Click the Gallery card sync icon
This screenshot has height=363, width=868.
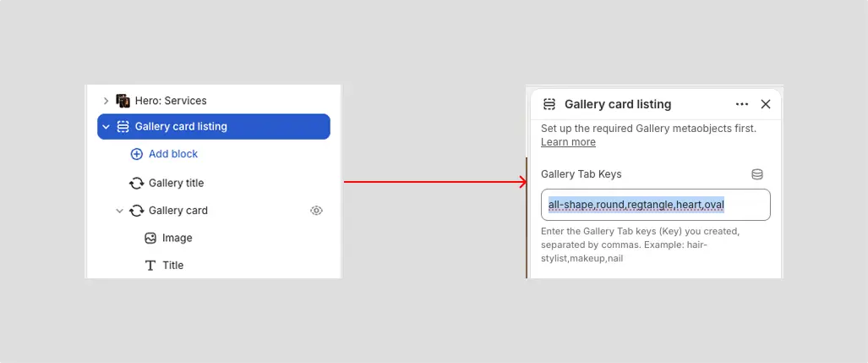point(136,211)
